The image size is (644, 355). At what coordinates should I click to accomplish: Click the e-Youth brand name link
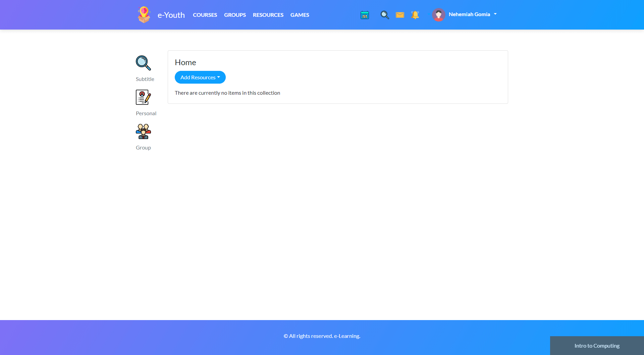pyautogui.click(x=171, y=15)
